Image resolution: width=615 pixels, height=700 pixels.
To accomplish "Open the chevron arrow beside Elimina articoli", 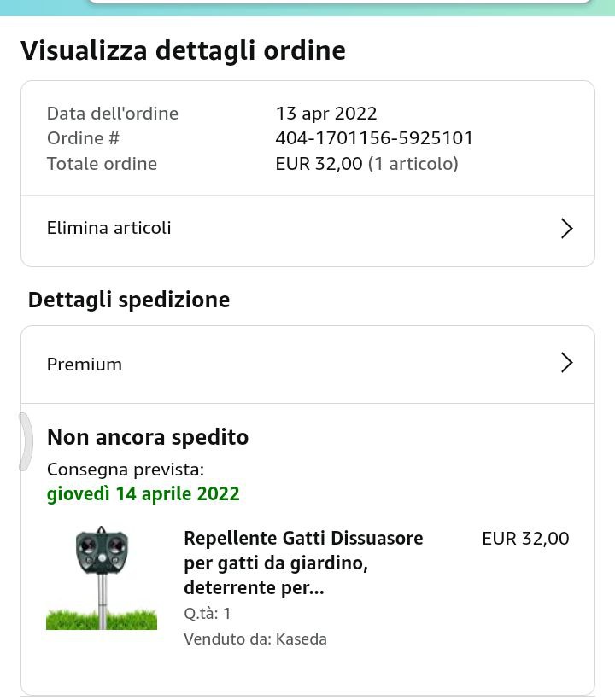I will point(565,228).
